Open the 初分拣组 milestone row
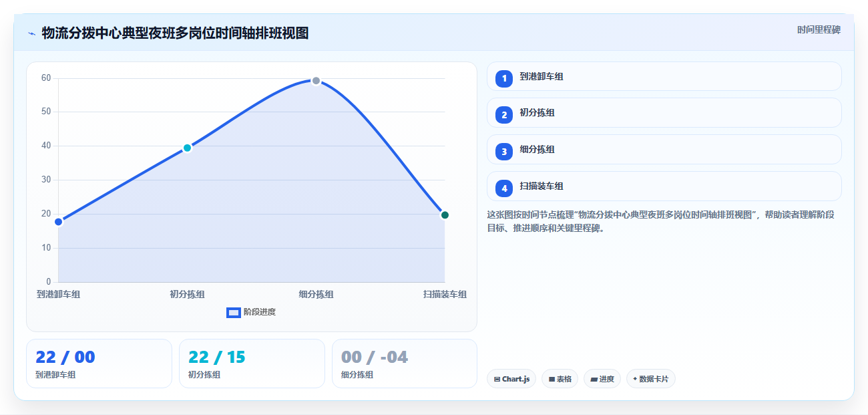Screen dimensions: 868x415 click(x=664, y=113)
